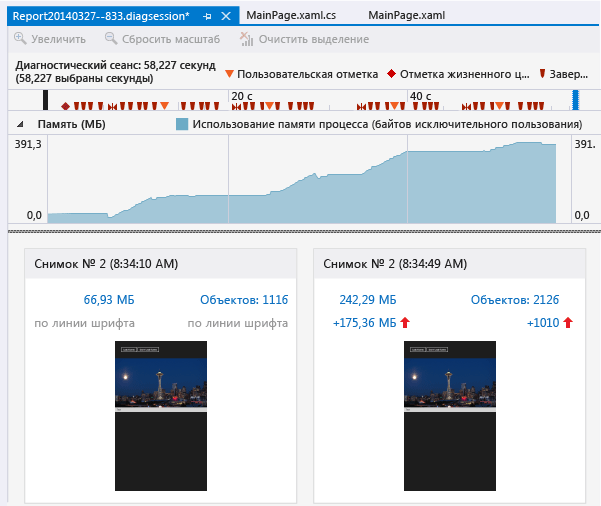Click the Диагностический сеанс duration text

(x=115, y=72)
